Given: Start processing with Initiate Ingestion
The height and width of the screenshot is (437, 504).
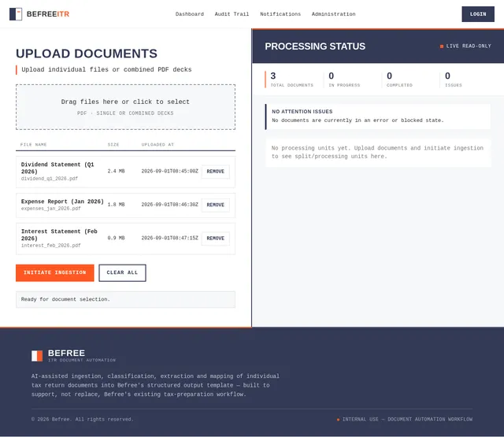Looking at the screenshot, I should point(55,272).
